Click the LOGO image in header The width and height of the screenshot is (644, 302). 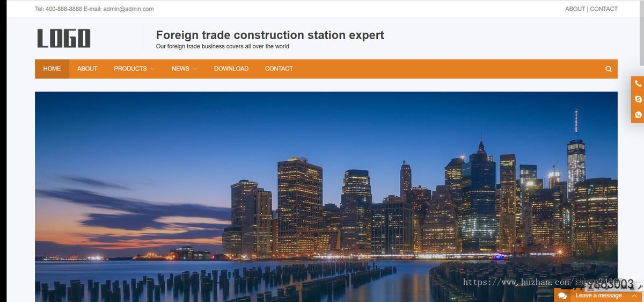63,38
